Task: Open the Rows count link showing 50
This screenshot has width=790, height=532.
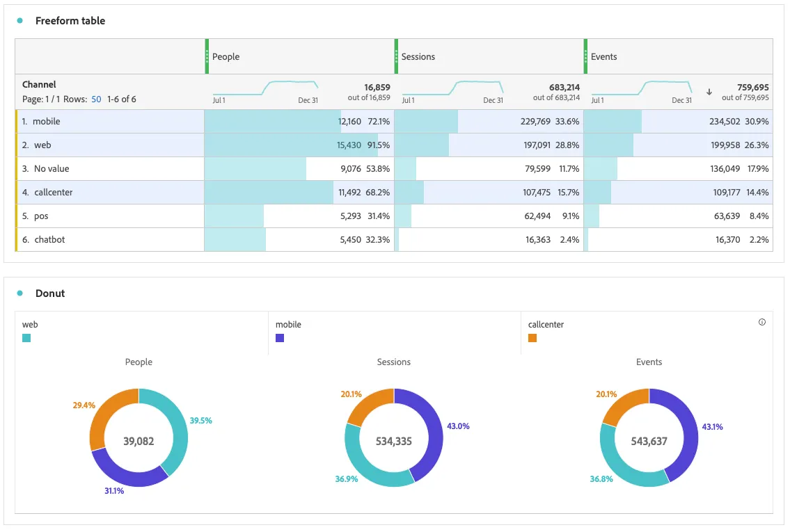Action: coord(96,99)
